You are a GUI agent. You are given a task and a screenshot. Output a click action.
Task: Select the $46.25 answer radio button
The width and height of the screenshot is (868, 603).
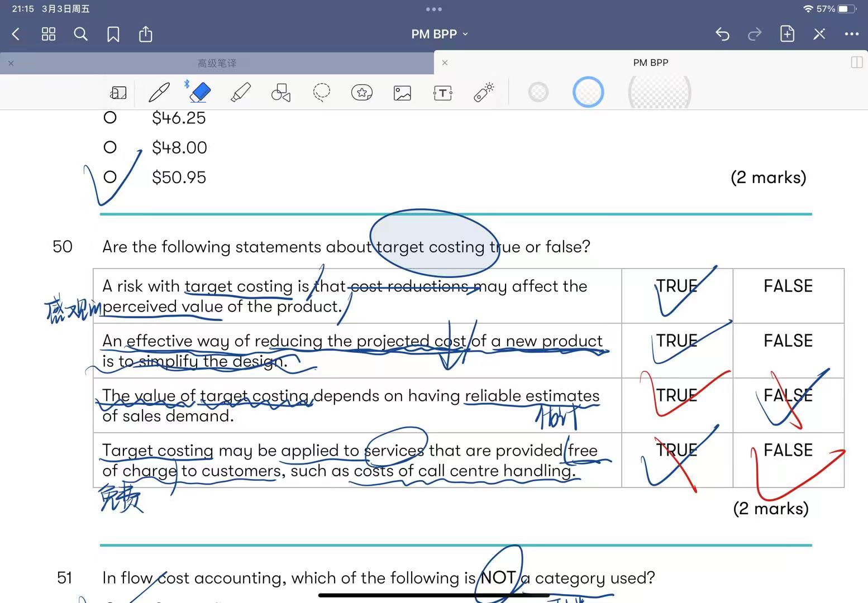tap(110, 118)
